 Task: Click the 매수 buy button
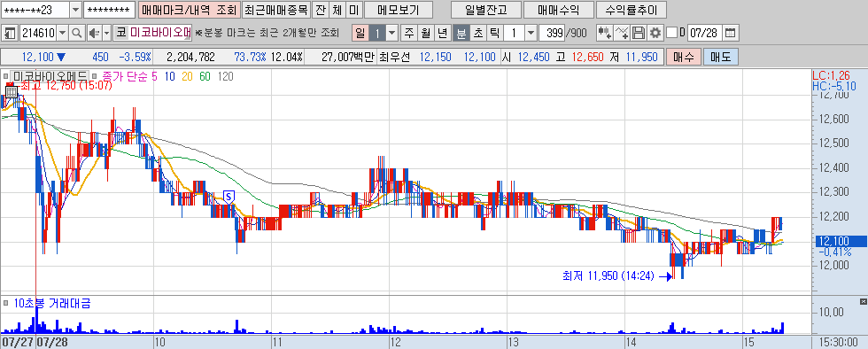684,57
